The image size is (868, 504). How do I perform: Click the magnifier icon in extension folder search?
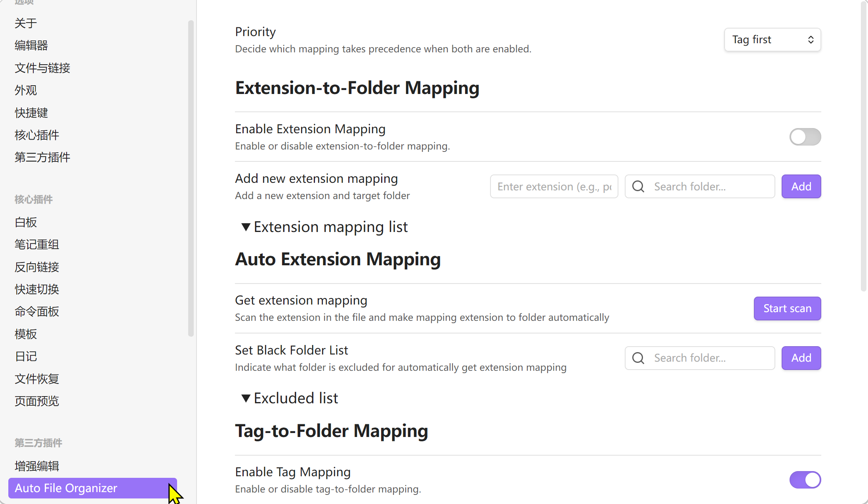[x=638, y=186]
